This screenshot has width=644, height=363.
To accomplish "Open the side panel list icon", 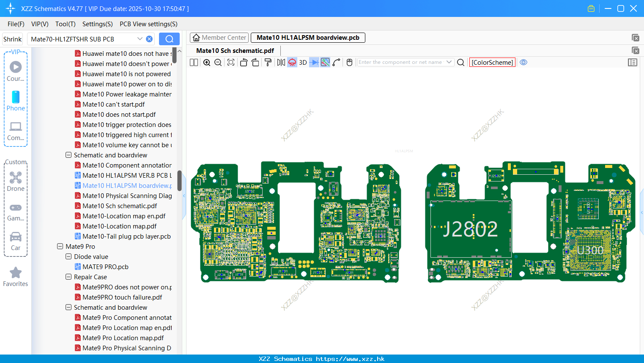I will 633,62.
